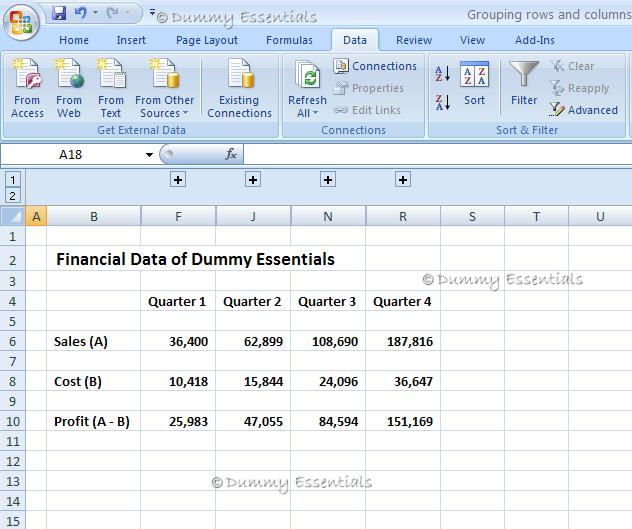Open the Name Box dropdown arrow

150,154
